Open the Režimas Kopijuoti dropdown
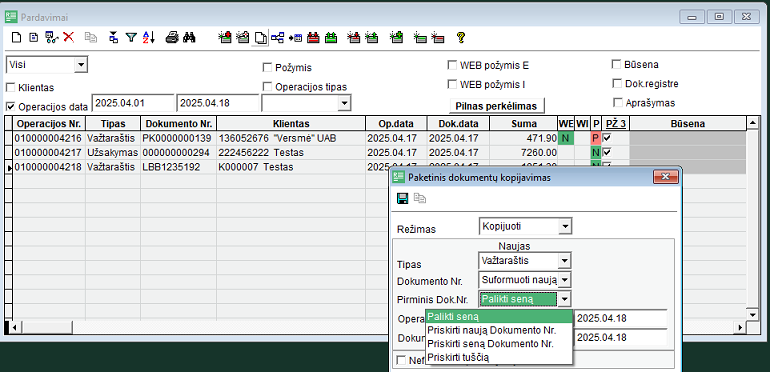Screen dimensions: 770x372 [566, 226]
